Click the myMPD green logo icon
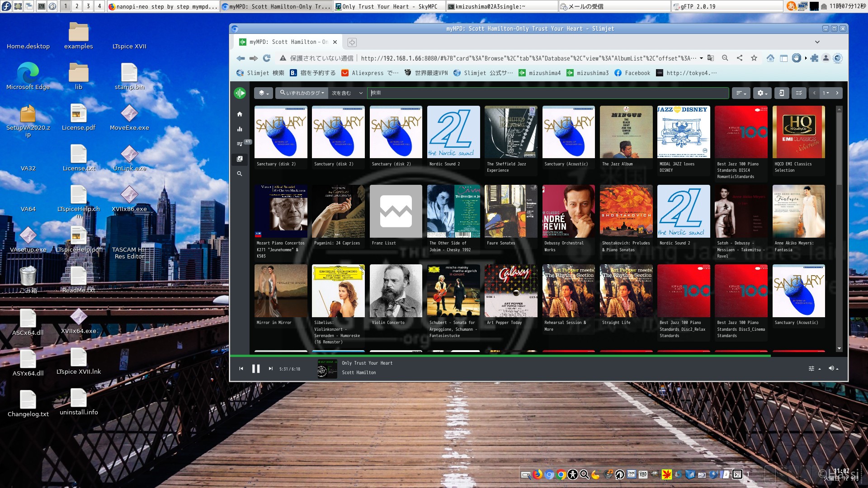868x488 pixels. point(240,93)
